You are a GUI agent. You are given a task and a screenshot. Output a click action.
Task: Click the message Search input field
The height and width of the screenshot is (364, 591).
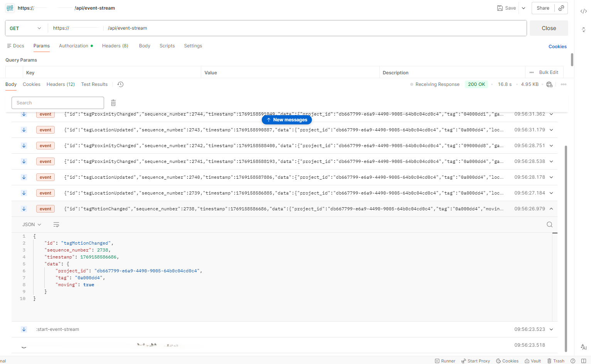click(x=58, y=103)
